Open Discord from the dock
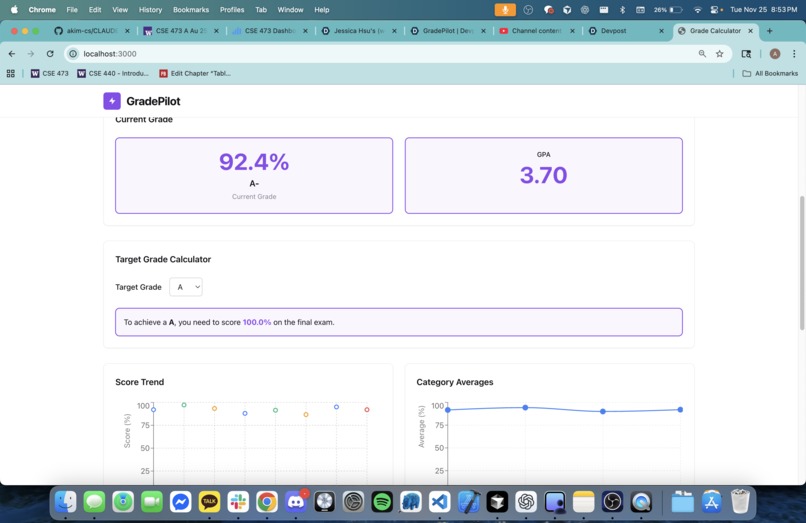This screenshot has width=806, height=523. point(296,502)
